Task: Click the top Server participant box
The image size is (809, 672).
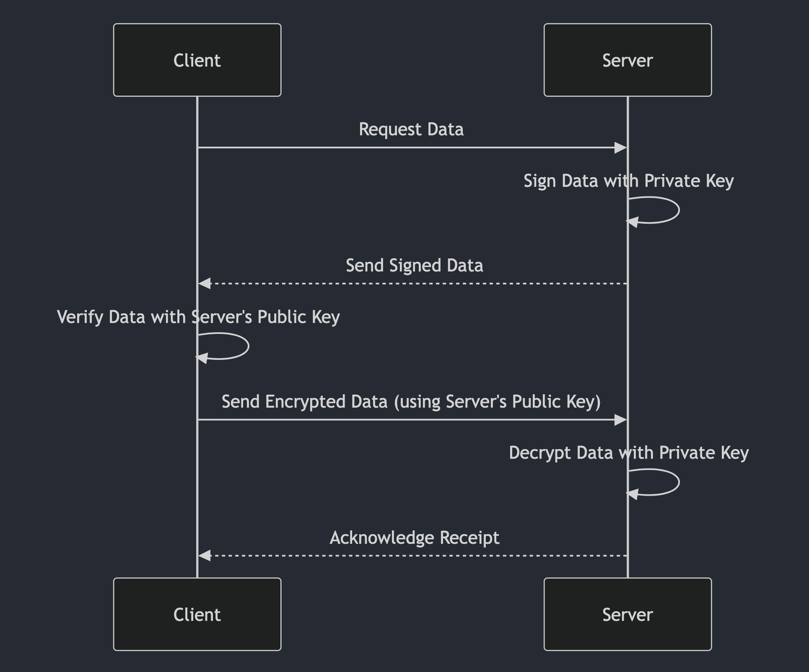Action: pyautogui.click(x=627, y=60)
